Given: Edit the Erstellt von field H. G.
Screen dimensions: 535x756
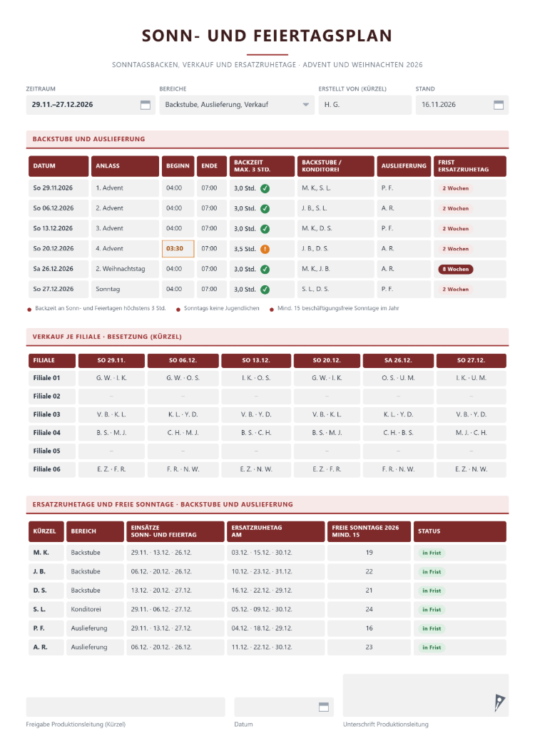Looking at the screenshot, I should (x=365, y=105).
